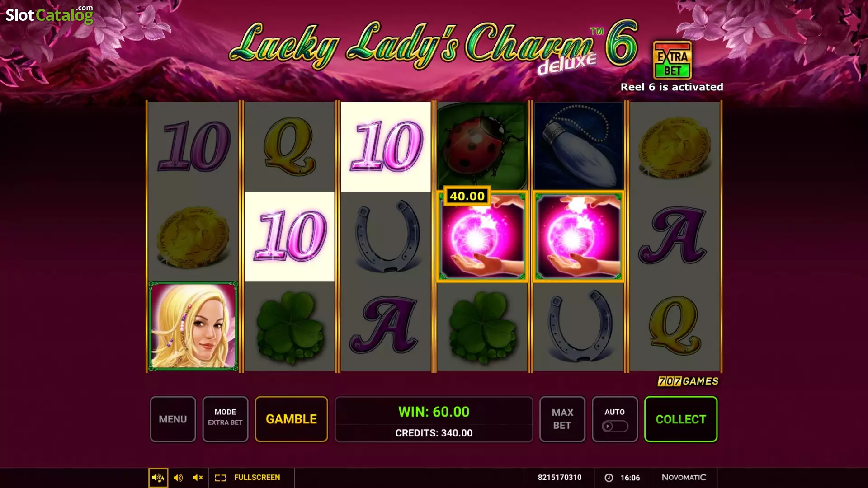Click the Extra Bet badge icon
The height and width of the screenshot is (488, 868).
(x=672, y=61)
